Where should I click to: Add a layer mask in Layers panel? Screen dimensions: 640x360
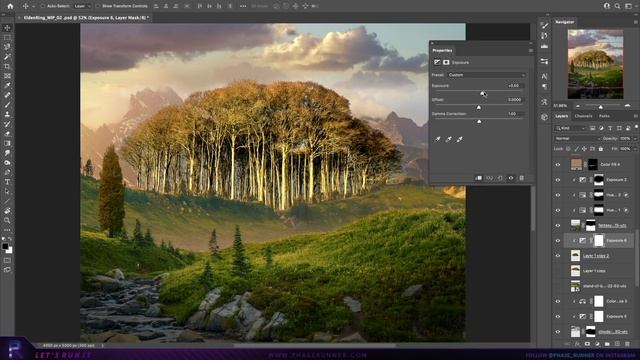click(x=587, y=344)
